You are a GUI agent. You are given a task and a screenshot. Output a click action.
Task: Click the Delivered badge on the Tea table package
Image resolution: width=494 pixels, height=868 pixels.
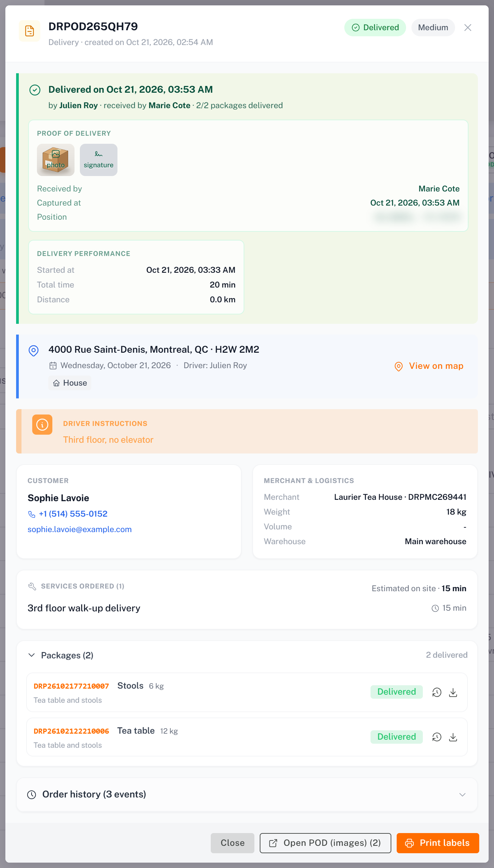[397, 737]
